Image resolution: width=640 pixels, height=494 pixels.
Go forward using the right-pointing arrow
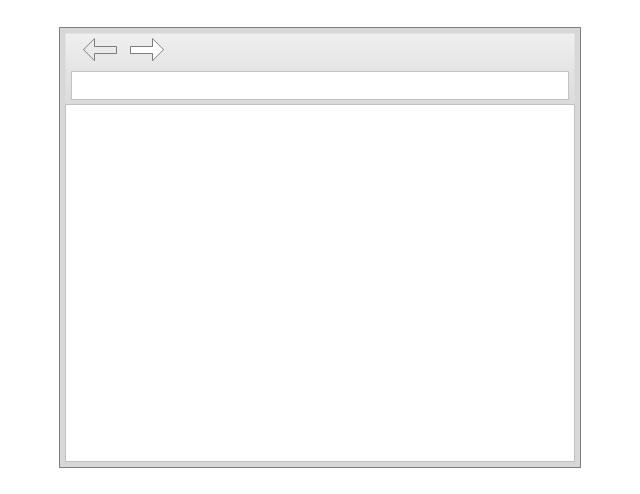pyautogui.click(x=147, y=50)
